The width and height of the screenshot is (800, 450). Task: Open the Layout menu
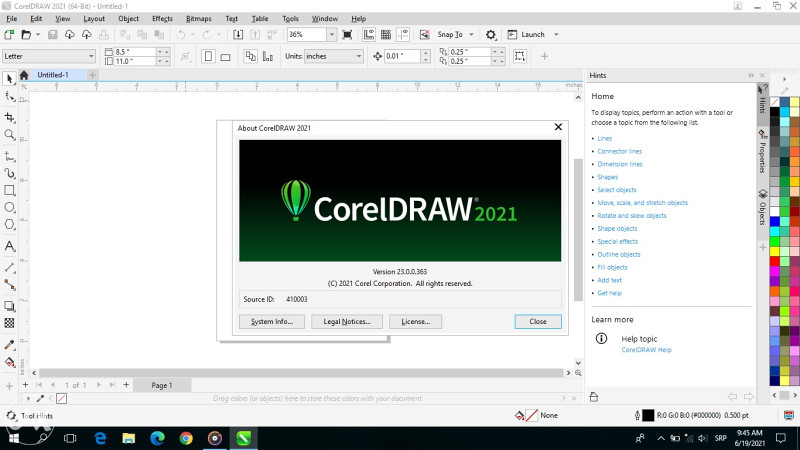(x=94, y=18)
